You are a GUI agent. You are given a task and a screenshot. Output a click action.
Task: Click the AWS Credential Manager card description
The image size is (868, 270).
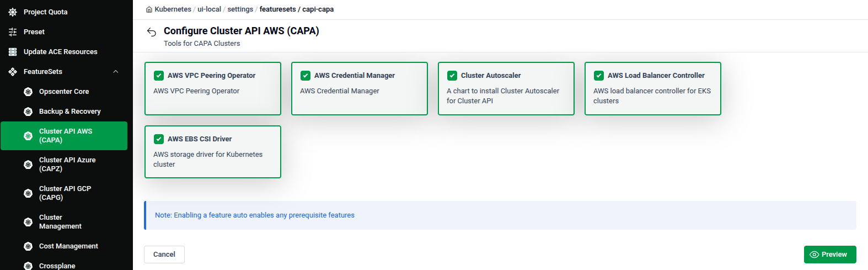340,91
